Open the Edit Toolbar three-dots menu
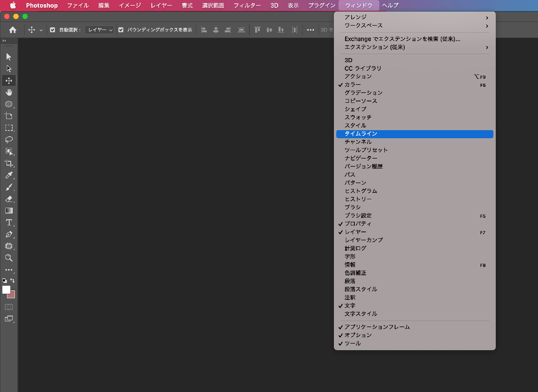Viewport: 538px width, 392px height. coord(9,270)
